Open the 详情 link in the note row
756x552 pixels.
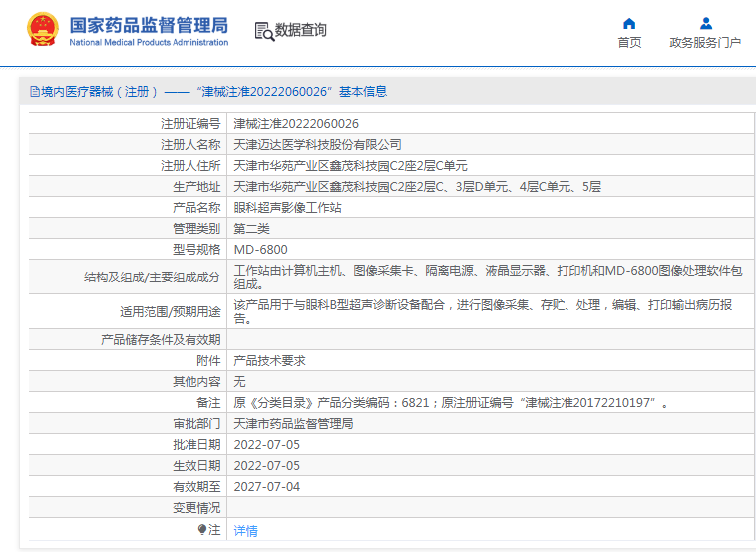pyautogui.click(x=245, y=531)
